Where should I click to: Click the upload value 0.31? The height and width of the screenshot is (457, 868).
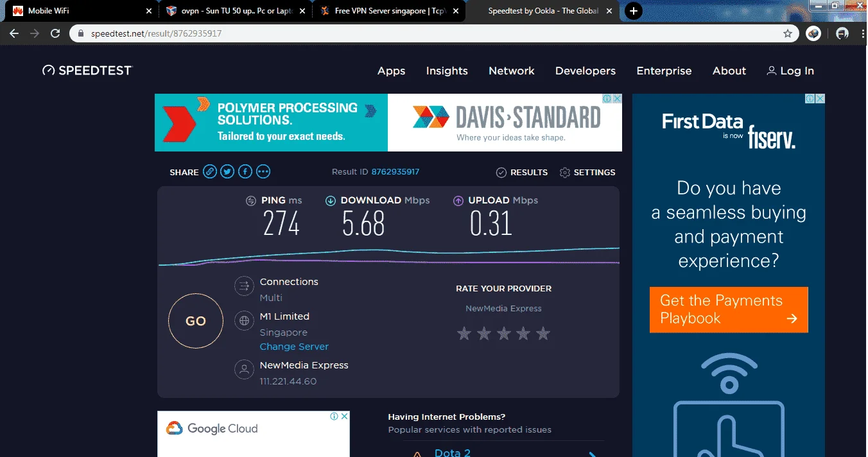pos(490,223)
